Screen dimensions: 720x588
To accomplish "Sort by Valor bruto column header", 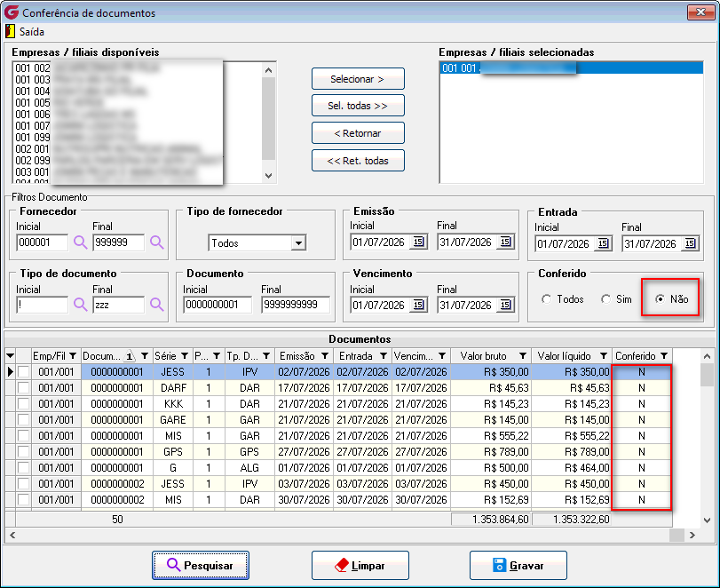I will (x=484, y=356).
